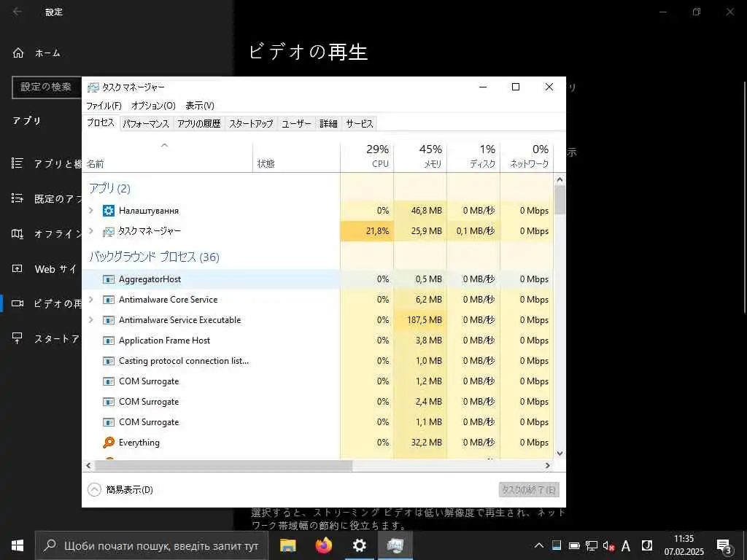
Task: Open the notification center icon
Action: [724, 546]
